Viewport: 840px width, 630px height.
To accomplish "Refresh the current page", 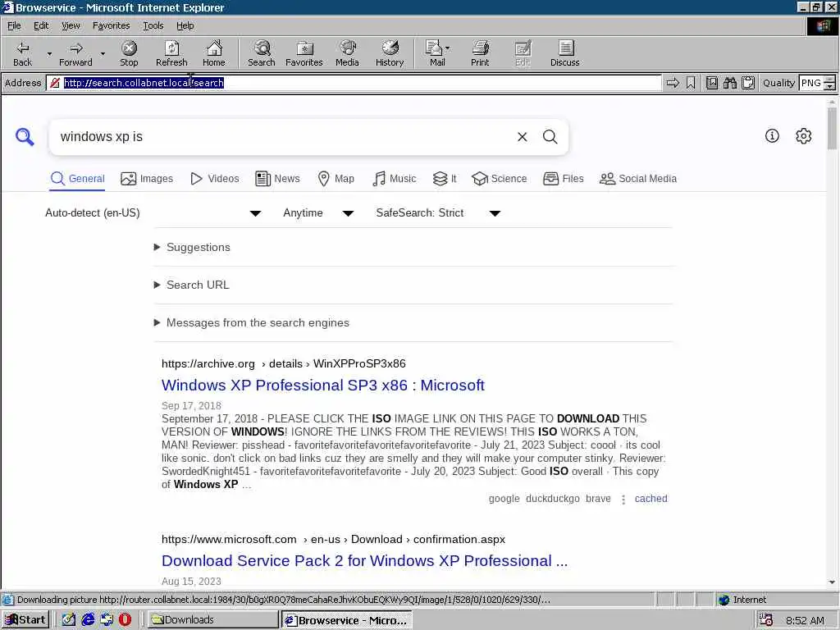I will click(171, 53).
